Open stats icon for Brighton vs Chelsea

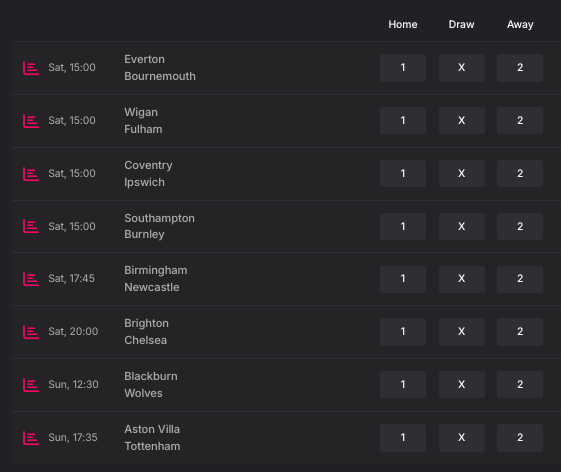(31, 332)
